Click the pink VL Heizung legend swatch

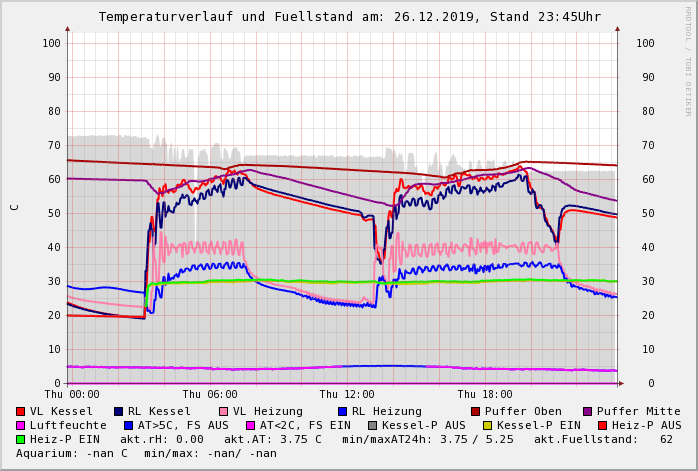tap(224, 411)
